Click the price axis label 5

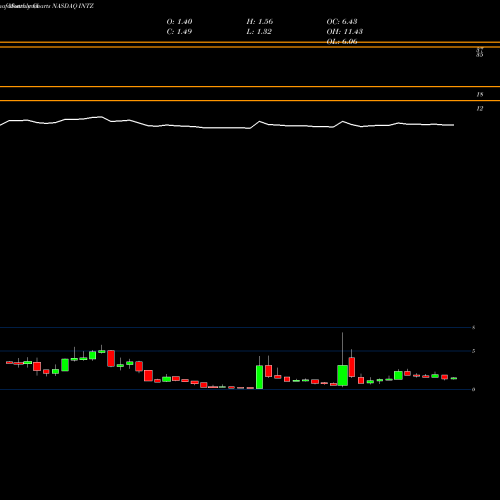[473, 351]
